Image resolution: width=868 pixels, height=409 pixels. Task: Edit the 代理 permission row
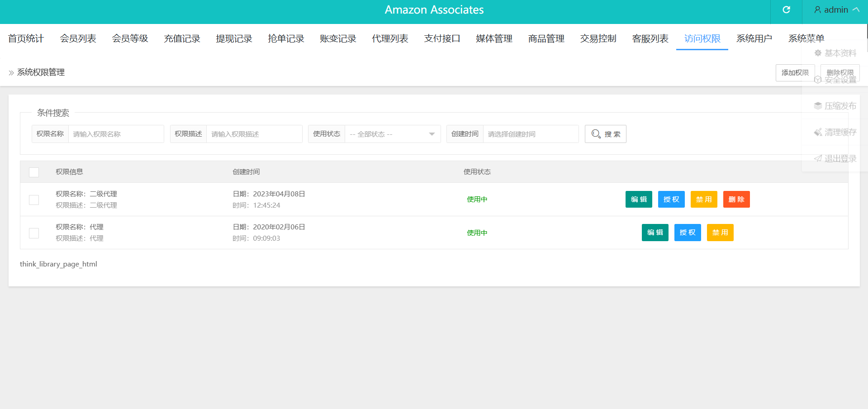(655, 233)
